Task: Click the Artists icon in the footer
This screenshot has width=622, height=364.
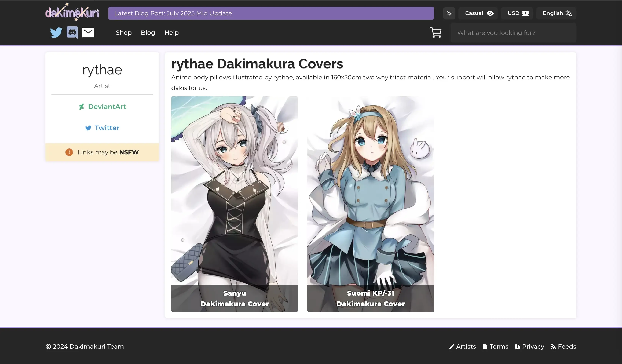Action: click(452, 347)
